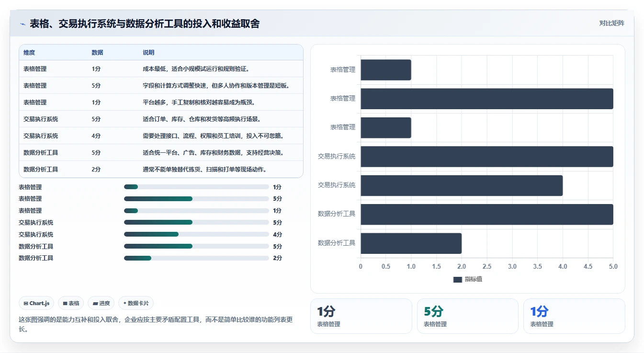Click the summary paragraph starting 这张图强调的是能力互补
Image resolution: width=644 pixels, height=353 pixels.
156,324
